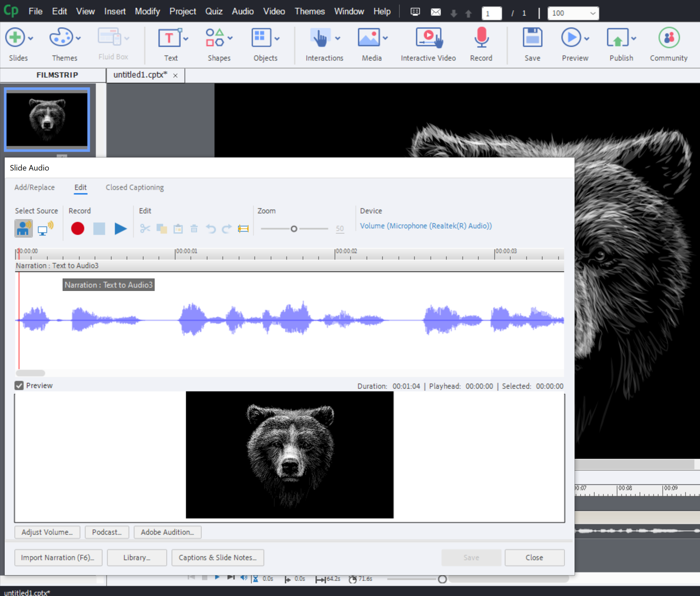This screenshot has width=700, height=596.
Task: Click the Adjust Volume button
Action: (47, 532)
